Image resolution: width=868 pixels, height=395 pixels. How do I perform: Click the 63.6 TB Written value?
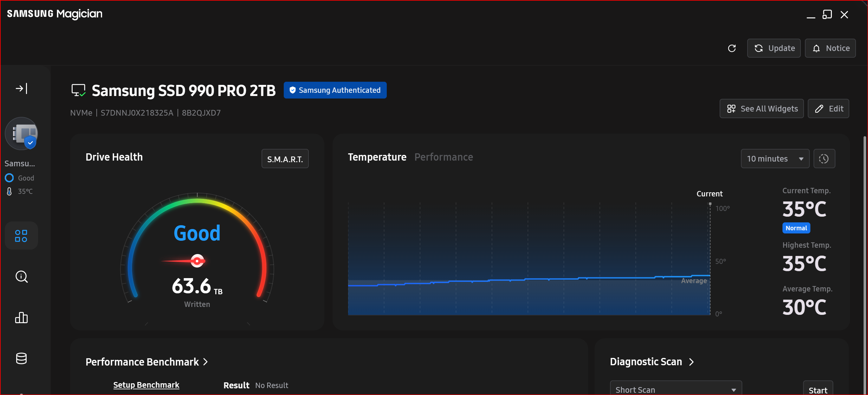[197, 287]
